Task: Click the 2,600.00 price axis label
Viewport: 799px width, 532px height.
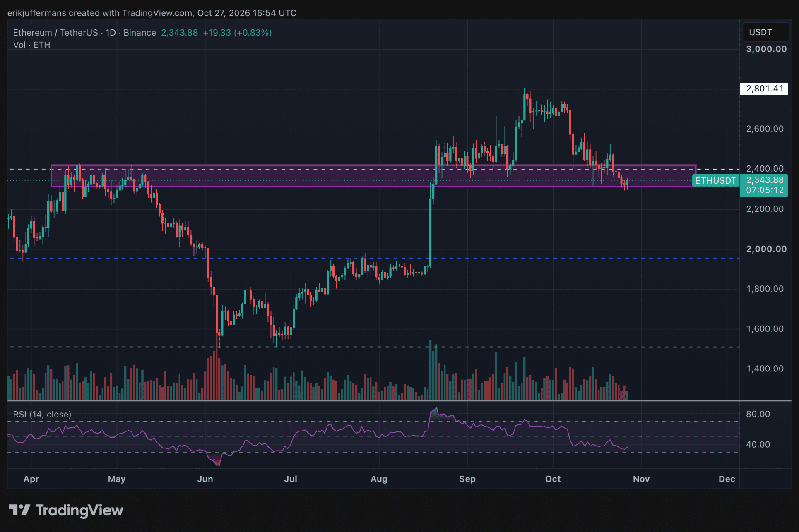Action: (765, 129)
